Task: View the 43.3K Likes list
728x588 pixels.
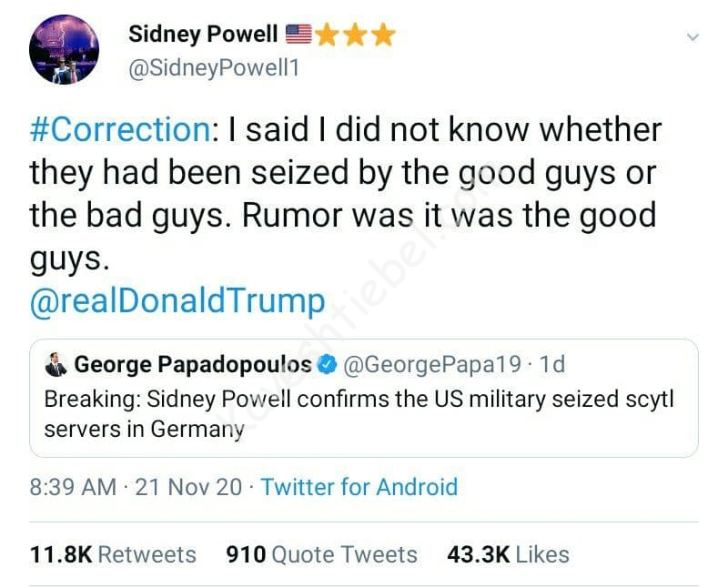Action: [x=508, y=554]
